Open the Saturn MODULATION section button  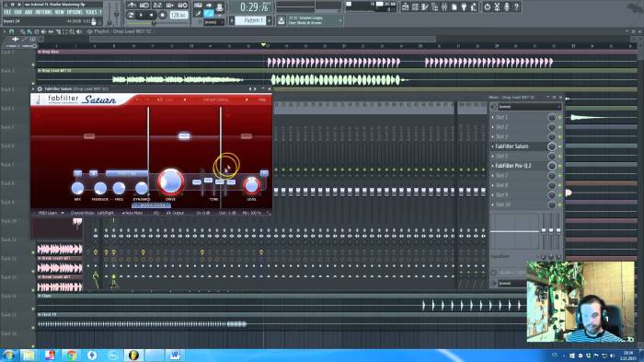152,204
